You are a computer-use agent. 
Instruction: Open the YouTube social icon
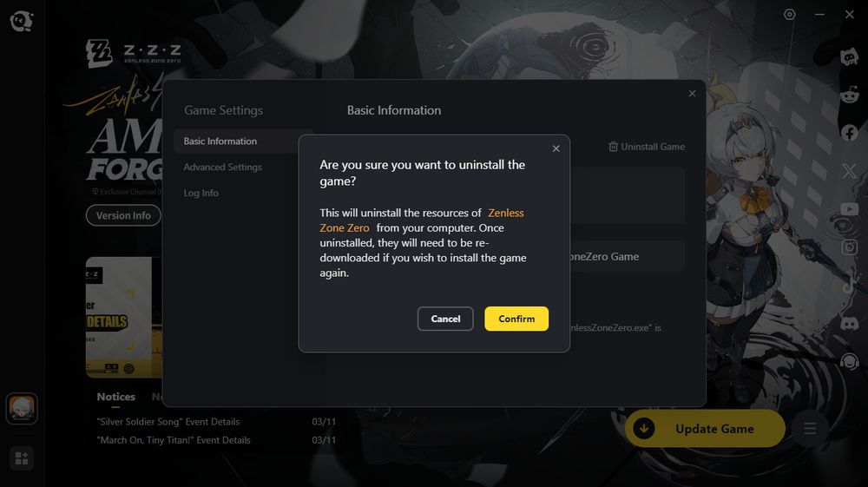[849, 208]
